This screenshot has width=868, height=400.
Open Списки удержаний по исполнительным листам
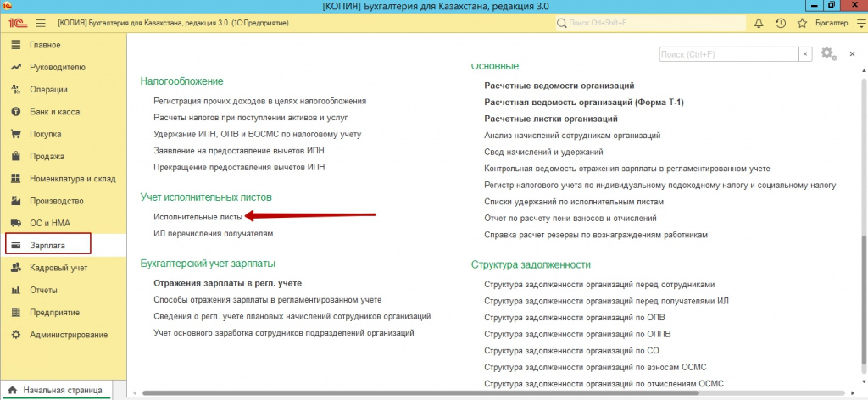(574, 202)
